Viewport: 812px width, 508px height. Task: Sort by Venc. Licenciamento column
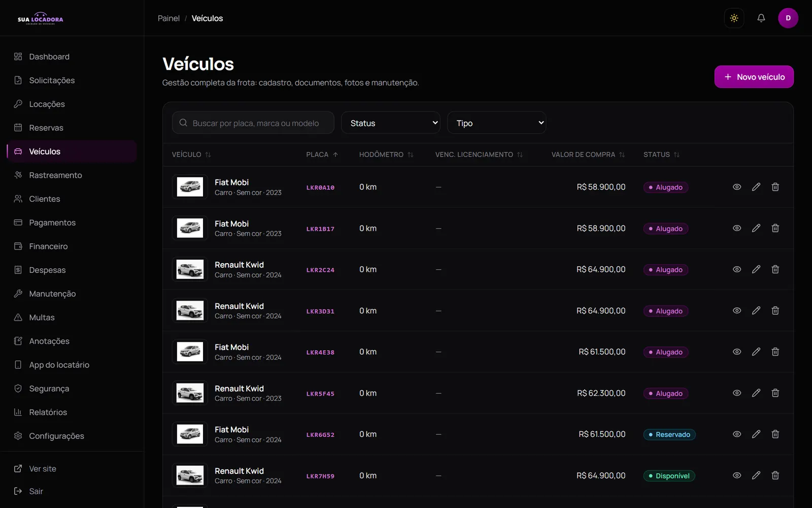[479, 154]
